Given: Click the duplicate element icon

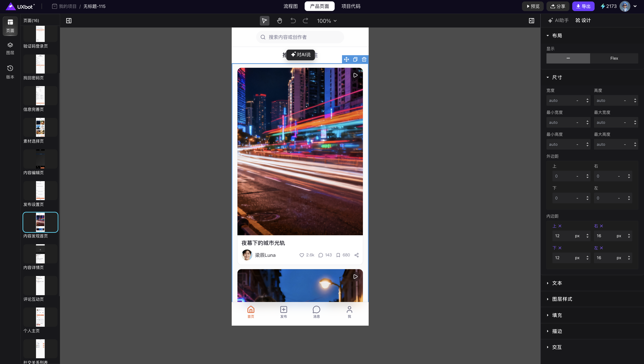Looking at the screenshot, I should click(x=355, y=59).
